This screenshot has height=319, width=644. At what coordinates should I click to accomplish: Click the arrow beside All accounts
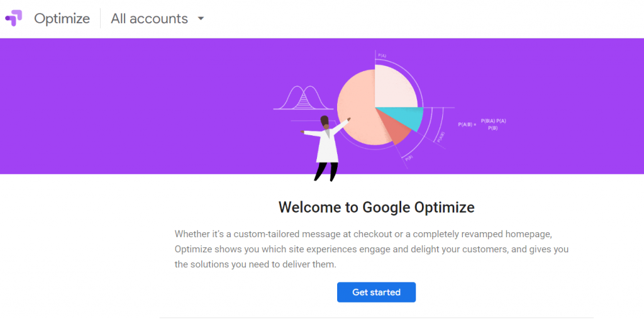(201, 18)
